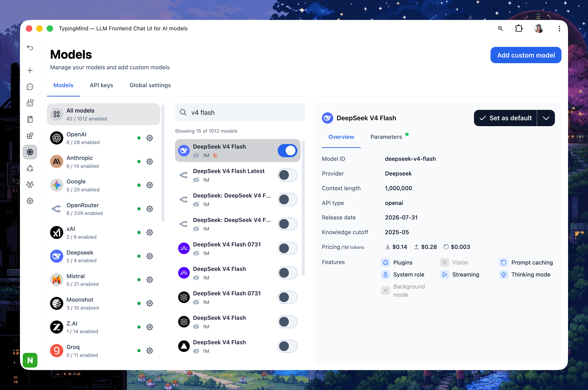Select the Deepseek provider row

tap(103, 256)
